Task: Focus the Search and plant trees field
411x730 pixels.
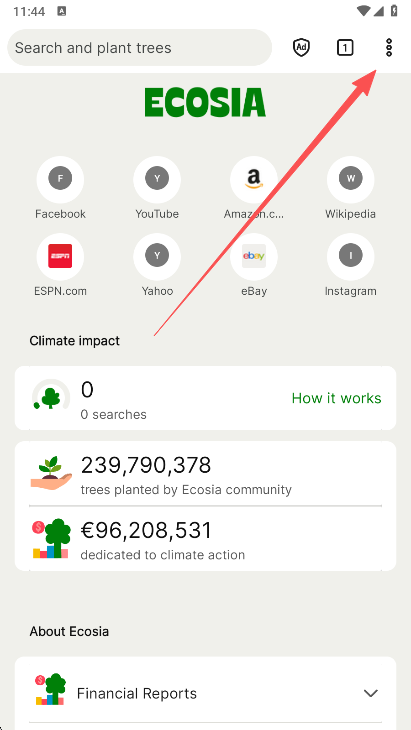Action: (139, 47)
